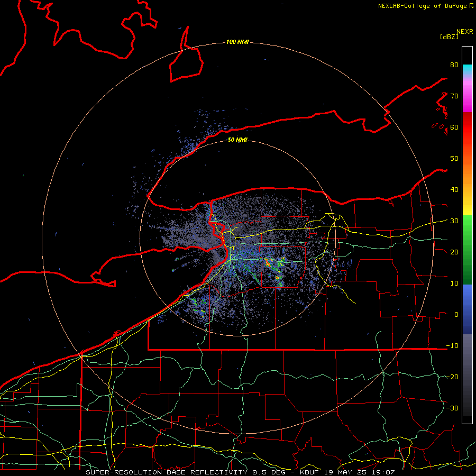Click the blue segment of the color bar
The width and height of the screenshot is (476, 476).
pyautogui.click(x=467, y=309)
